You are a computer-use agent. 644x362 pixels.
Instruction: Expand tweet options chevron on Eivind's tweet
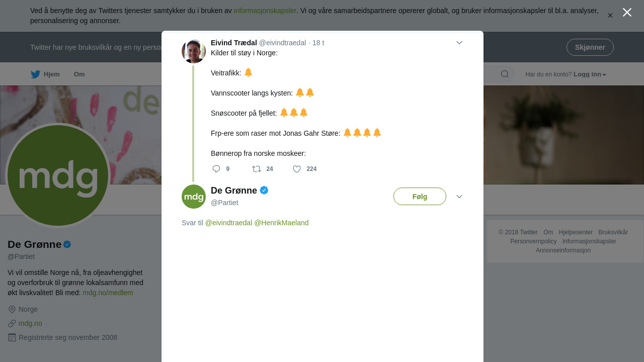(459, 43)
